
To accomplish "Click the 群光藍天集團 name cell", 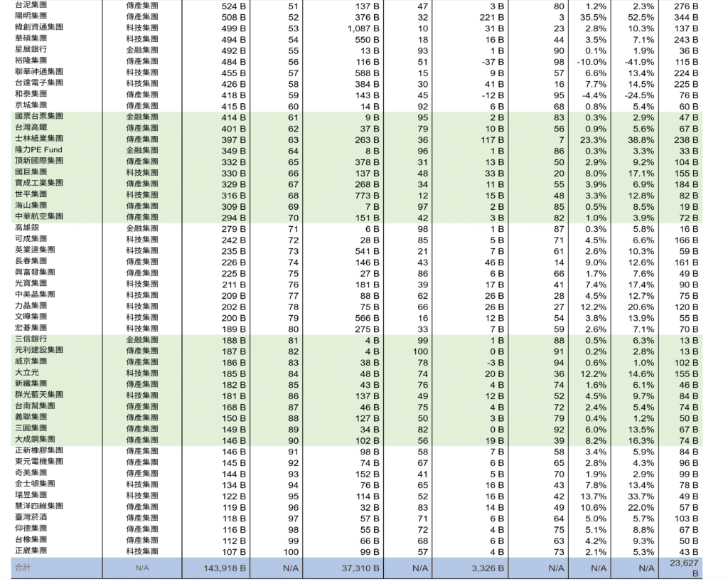I will (x=39, y=395).
